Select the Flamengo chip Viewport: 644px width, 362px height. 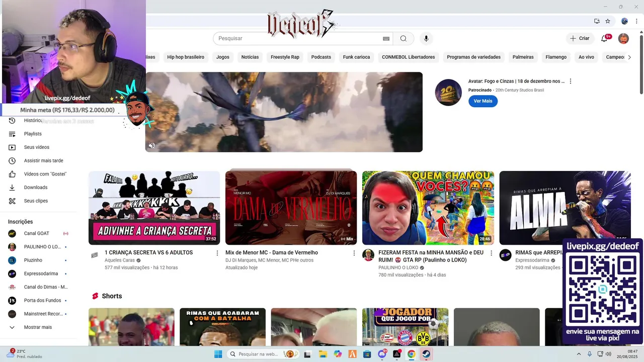click(x=556, y=57)
